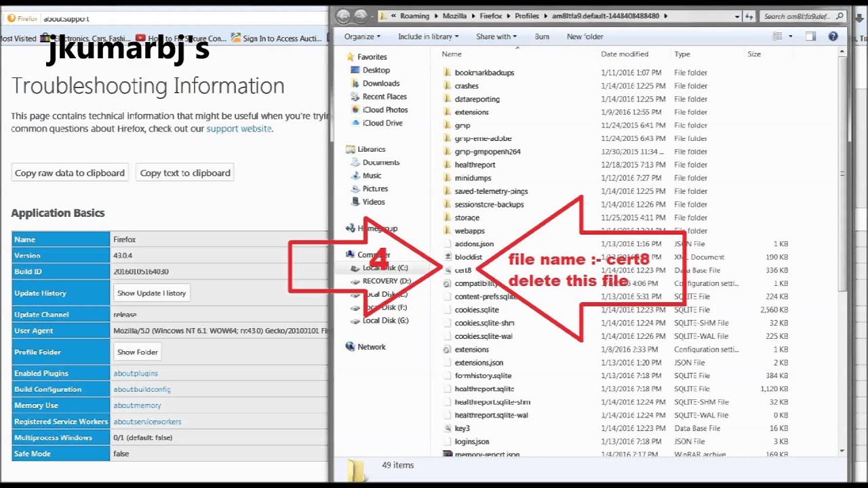Open the about:buildconfig link
Viewport: 868px width, 488px height.
[x=142, y=390]
